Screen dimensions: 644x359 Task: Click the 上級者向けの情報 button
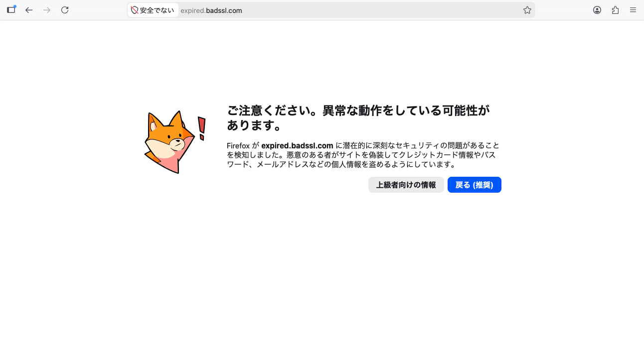click(x=406, y=185)
